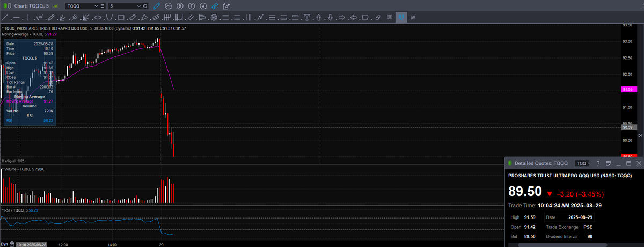
Task: Select the triangle drawing tool
Action: click(144, 18)
